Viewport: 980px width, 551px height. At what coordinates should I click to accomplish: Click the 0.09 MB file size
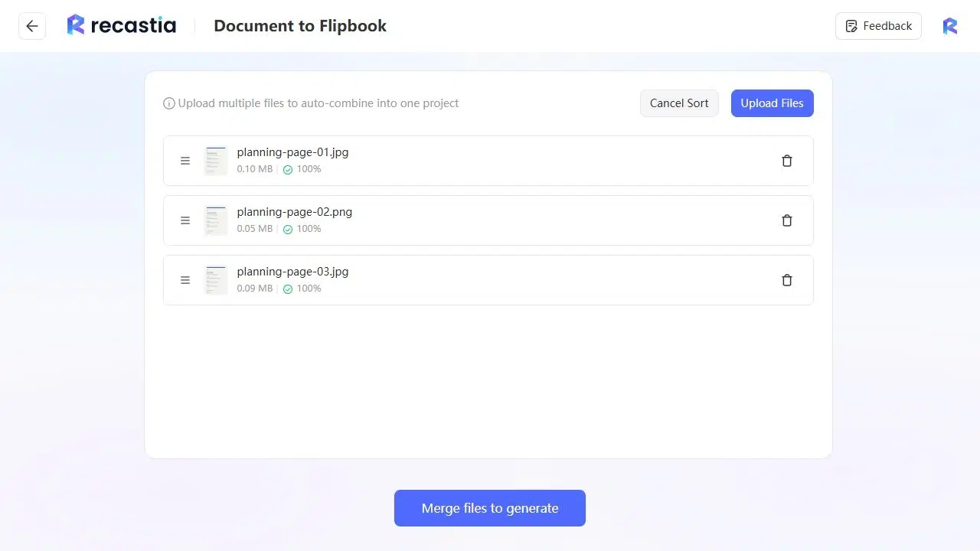pos(254,289)
